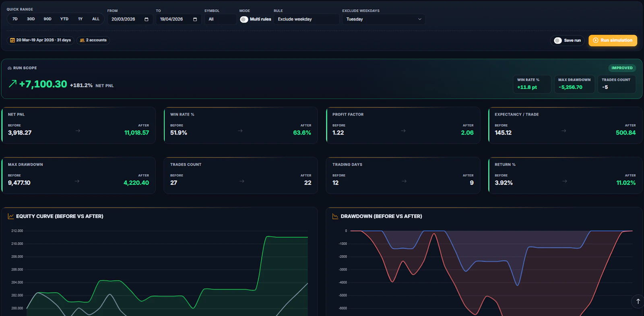This screenshot has height=316, width=644.
Task: Click the Drawdown chart icon
Action: click(335, 216)
